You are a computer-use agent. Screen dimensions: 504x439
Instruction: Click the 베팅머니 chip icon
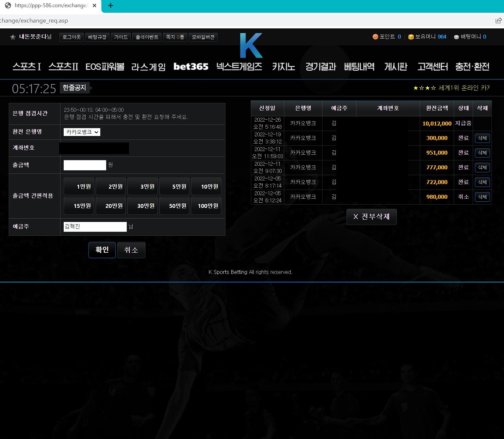pos(457,37)
